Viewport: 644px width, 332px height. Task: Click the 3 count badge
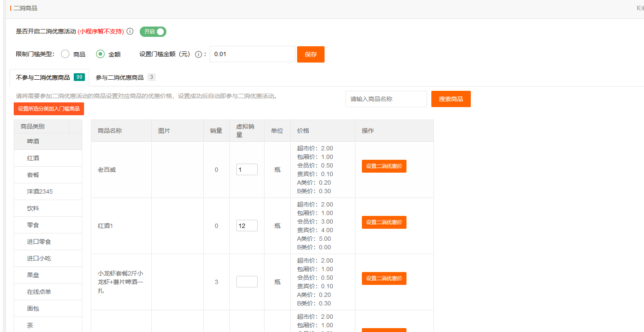[151, 77]
